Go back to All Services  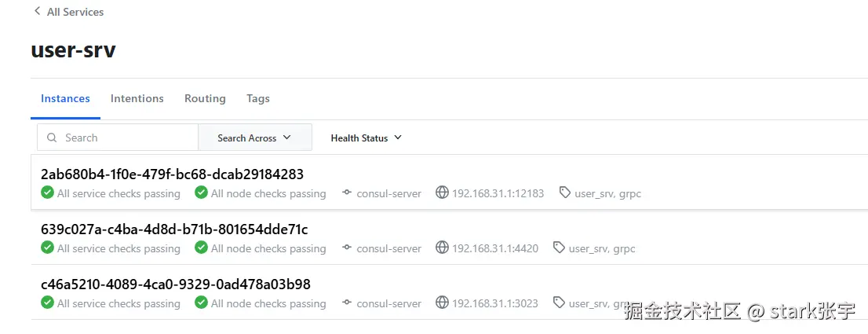[x=75, y=12]
